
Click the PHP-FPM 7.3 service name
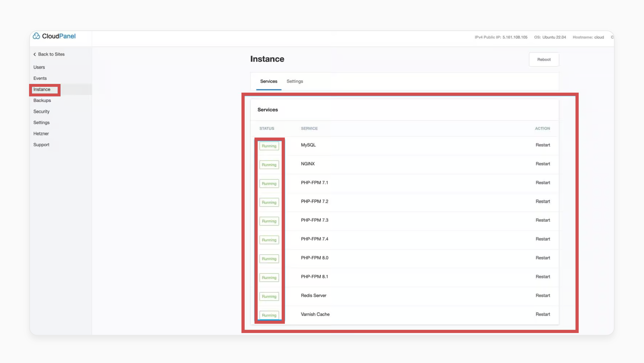coord(314,220)
